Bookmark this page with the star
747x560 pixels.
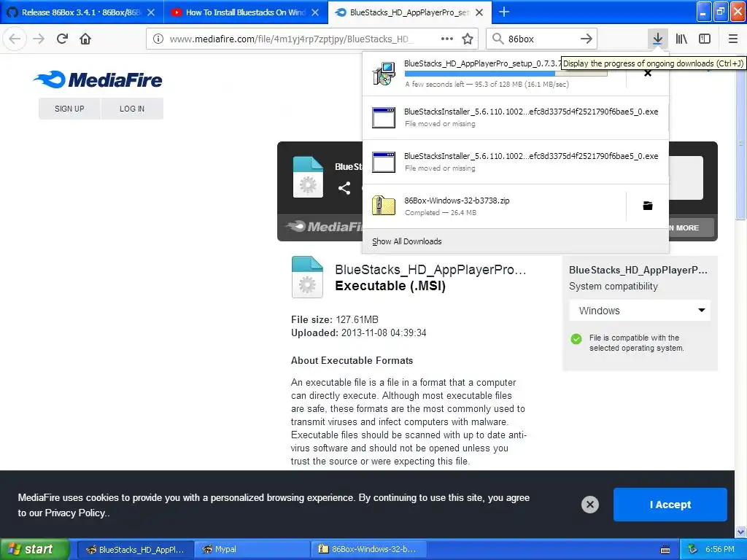[468, 39]
